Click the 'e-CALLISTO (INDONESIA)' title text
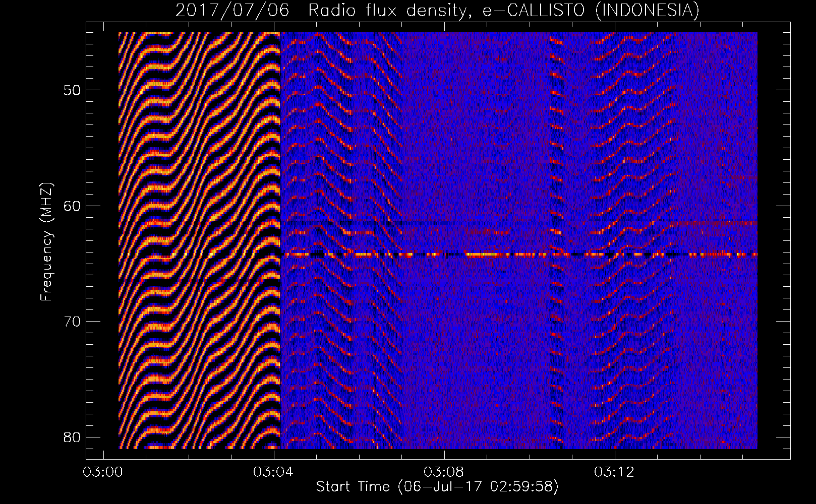Screen dimensions: 816x504 coord(591,11)
